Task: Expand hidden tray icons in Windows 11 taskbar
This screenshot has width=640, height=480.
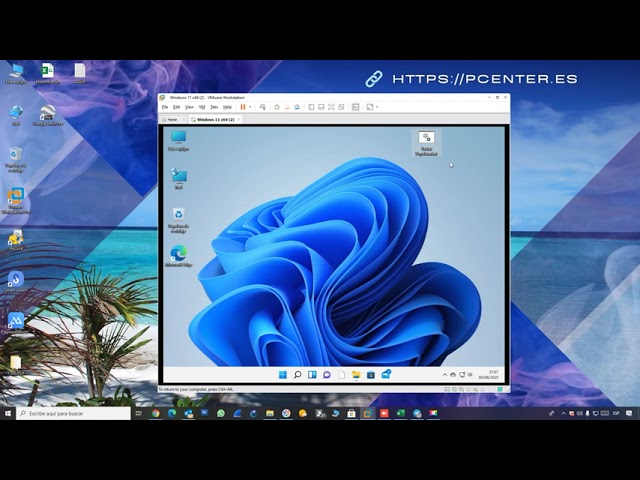Action: pos(445,375)
